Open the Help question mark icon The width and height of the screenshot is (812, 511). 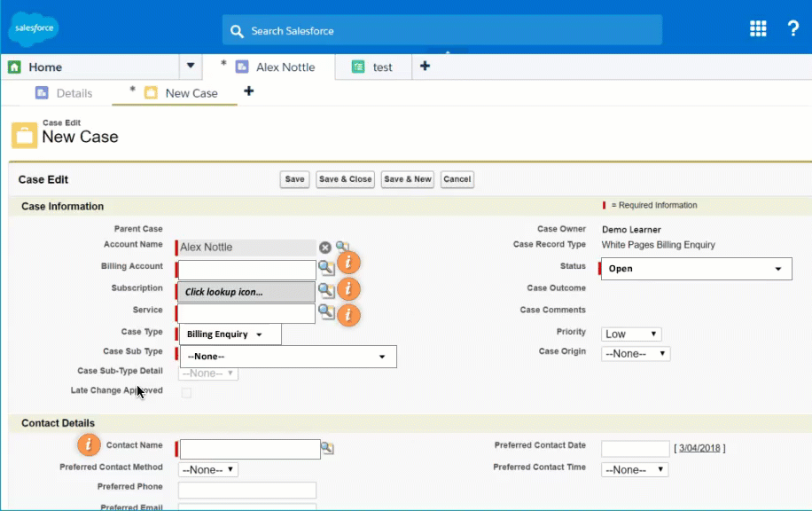[792, 28]
